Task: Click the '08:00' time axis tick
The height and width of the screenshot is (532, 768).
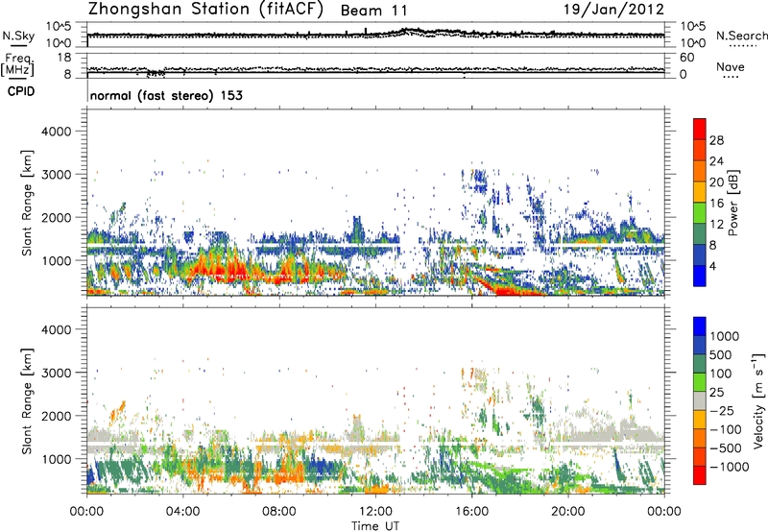Action: (278, 512)
